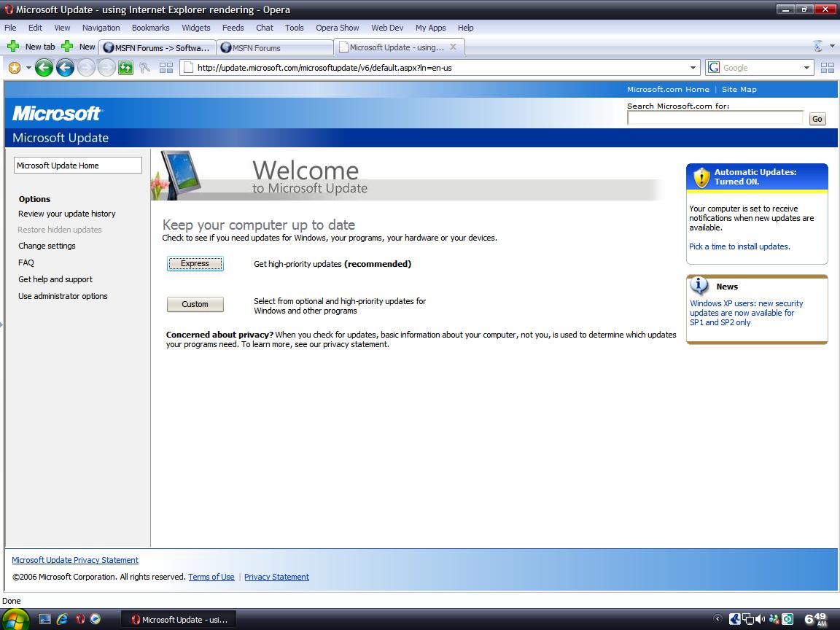Open the 'Site Map' link
840x630 pixels.
coord(739,90)
